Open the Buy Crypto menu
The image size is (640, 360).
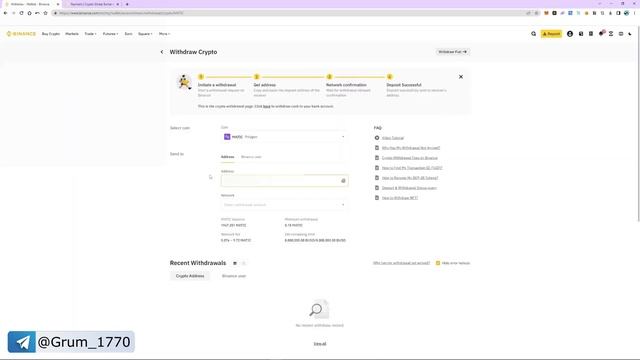pyautogui.click(x=51, y=34)
